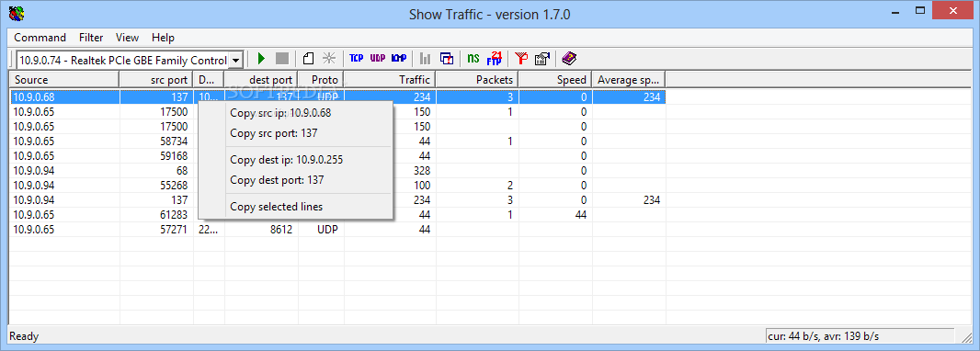Click the gray stop capture icon
This screenshot has width=980, height=351.
coord(282,59)
